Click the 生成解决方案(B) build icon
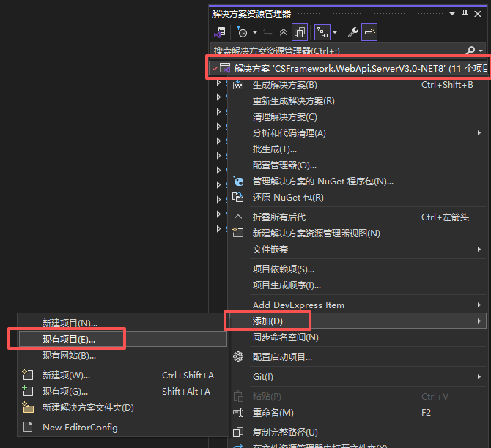 238,84
